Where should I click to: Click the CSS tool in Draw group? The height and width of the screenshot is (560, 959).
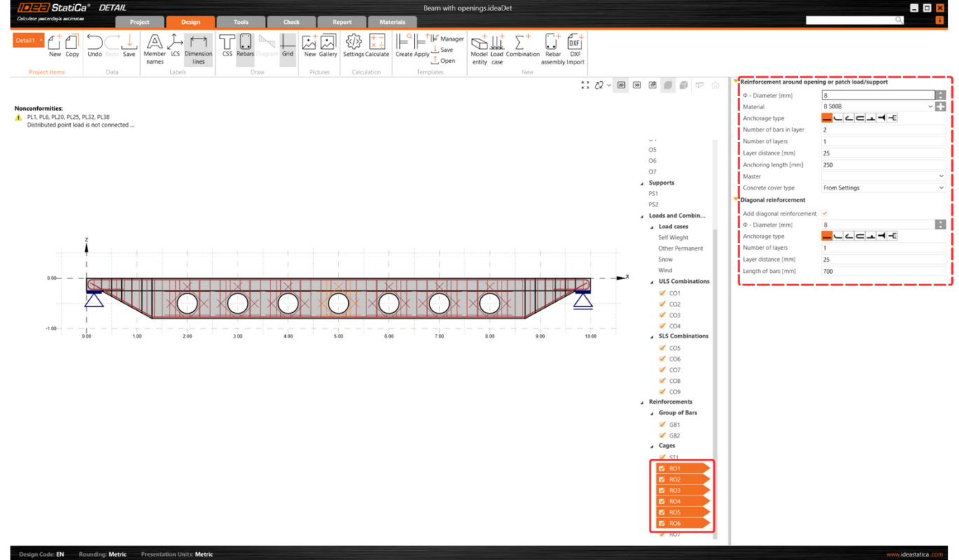click(226, 48)
